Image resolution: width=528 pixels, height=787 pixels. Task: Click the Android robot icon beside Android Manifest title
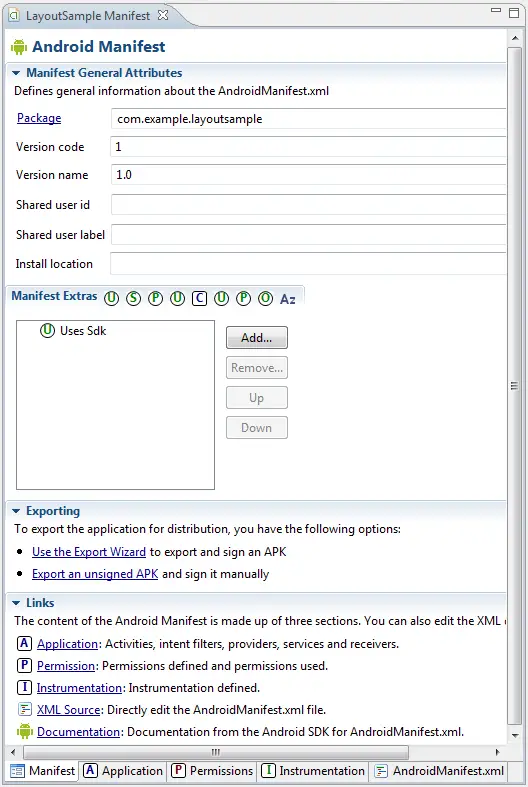(x=19, y=47)
